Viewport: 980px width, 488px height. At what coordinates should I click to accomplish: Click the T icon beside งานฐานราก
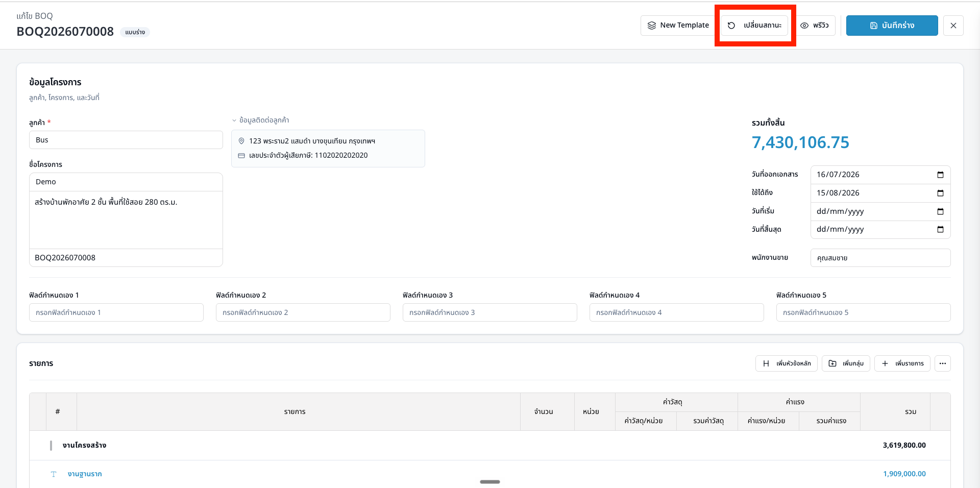pyautogui.click(x=54, y=474)
